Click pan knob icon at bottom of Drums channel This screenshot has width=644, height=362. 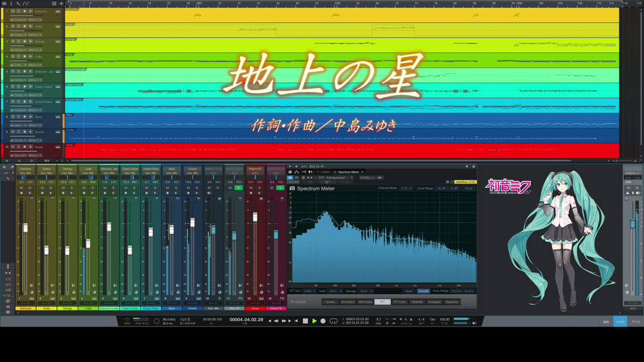(199, 292)
